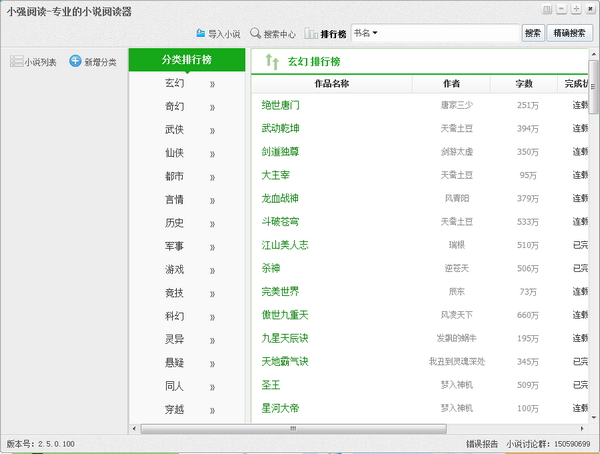The image size is (600, 454).
Task: Expand the 武侠 category chevron
Action: click(x=212, y=130)
